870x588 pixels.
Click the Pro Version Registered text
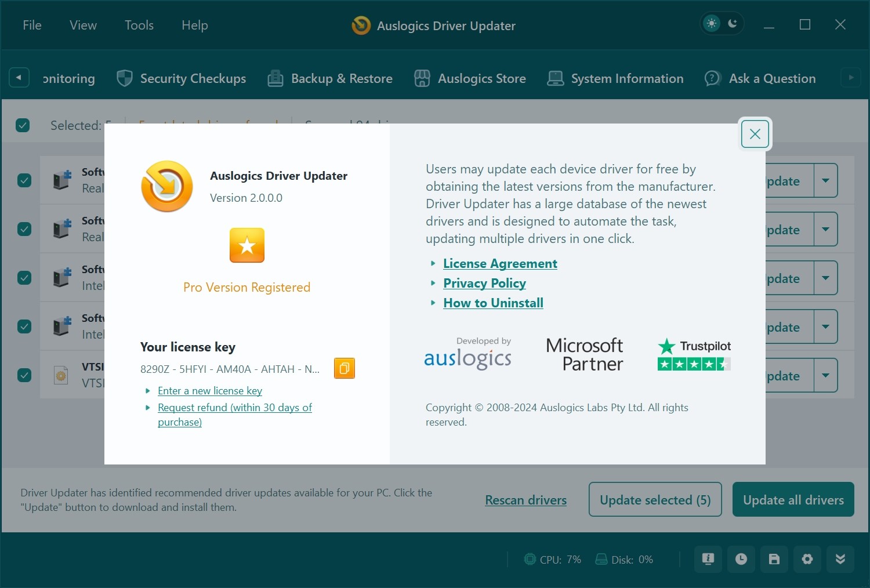[246, 287]
